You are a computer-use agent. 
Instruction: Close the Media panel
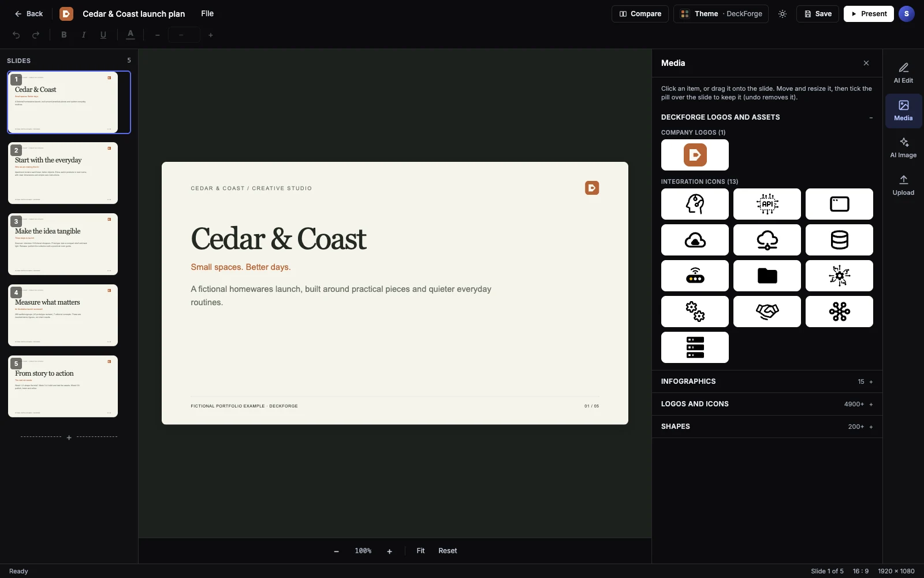[x=866, y=63]
